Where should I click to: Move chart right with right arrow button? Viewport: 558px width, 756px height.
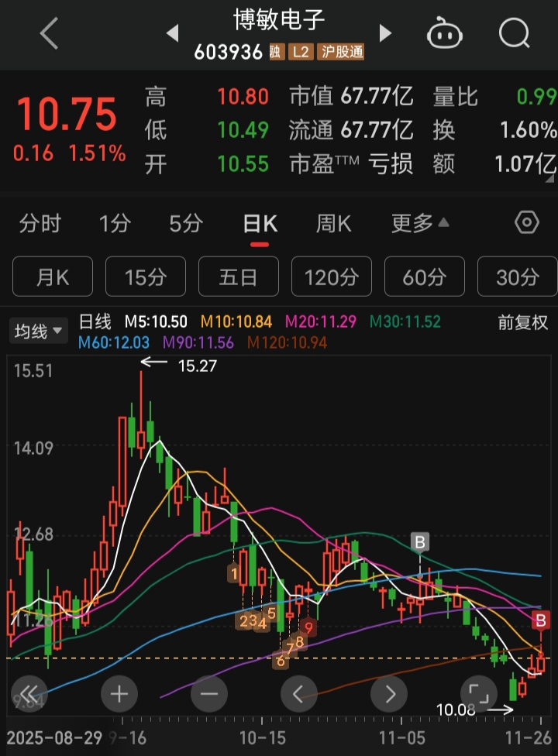tap(389, 694)
